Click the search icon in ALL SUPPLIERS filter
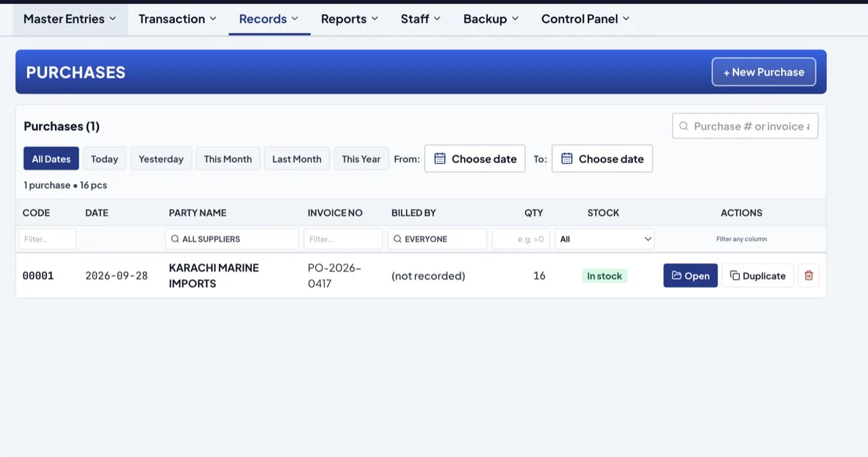This screenshot has height=457, width=868. (x=175, y=239)
